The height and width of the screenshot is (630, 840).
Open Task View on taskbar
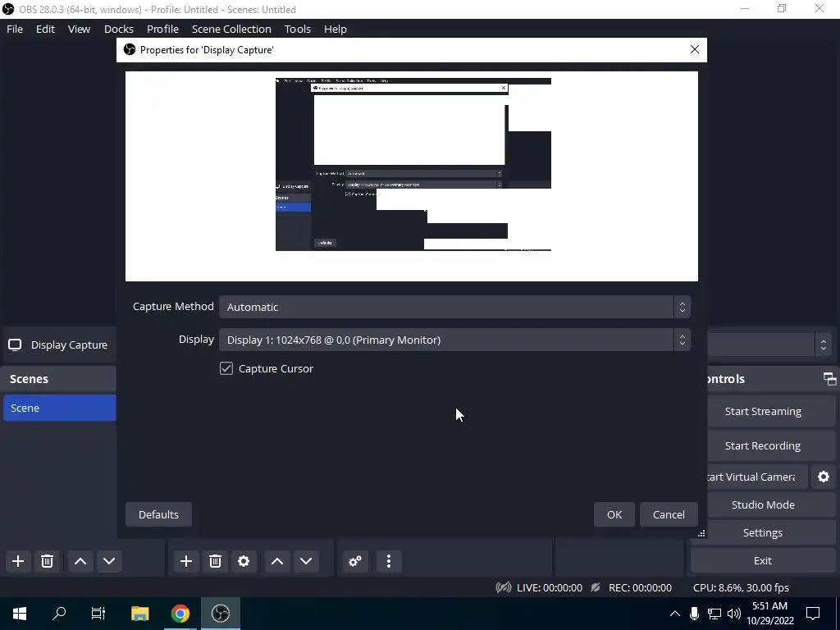pos(98,614)
